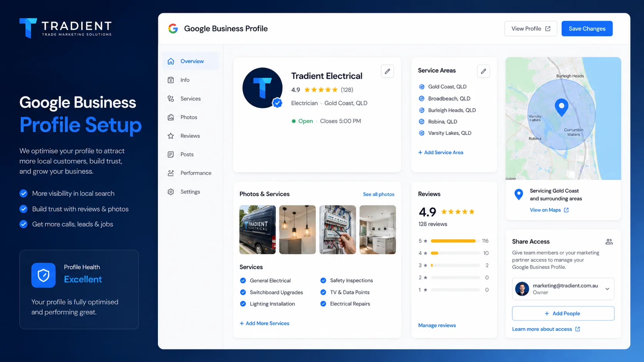The height and width of the screenshot is (362, 644).
Task: Click the Photos sidebar icon
Action: (171, 117)
